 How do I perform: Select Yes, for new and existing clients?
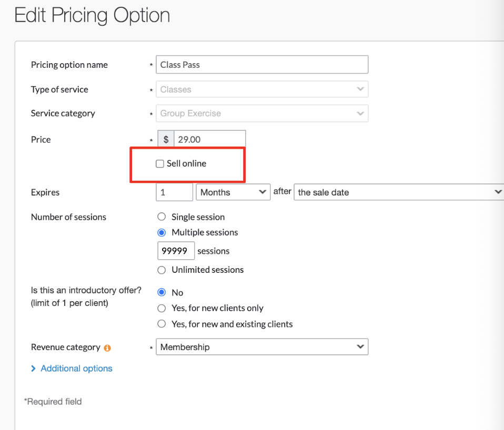click(x=162, y=324)
